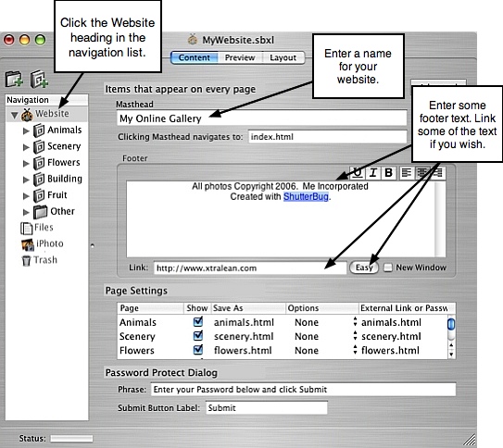Viewport: 503px width, 448px height.
Task: Collapse the Website tree node
Action: [x=14, y=115]
